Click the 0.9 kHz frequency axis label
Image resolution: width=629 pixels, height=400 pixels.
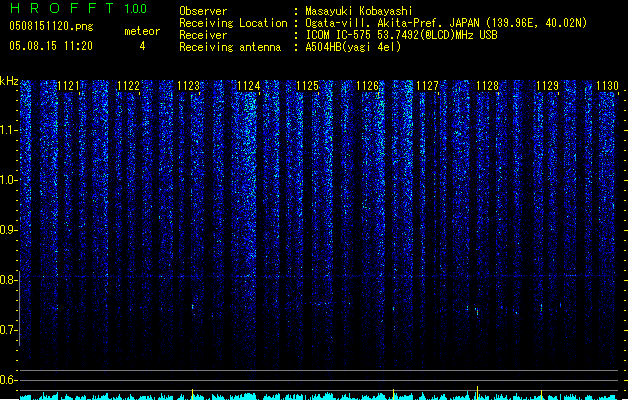click(8, 230)
